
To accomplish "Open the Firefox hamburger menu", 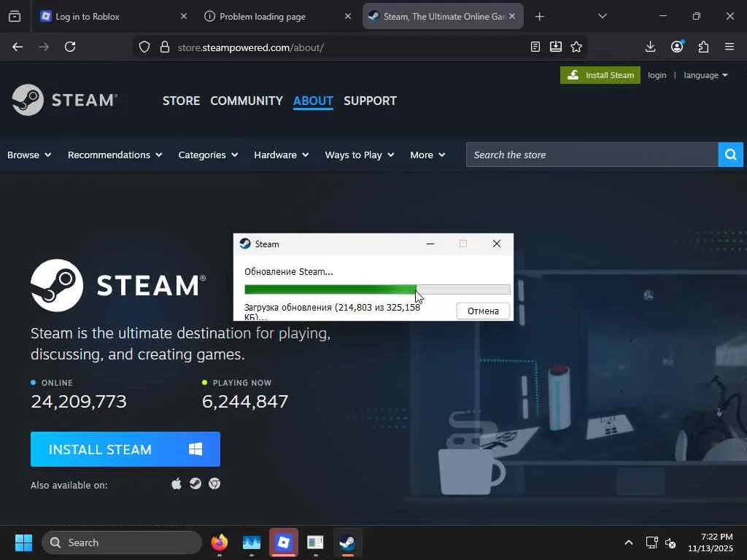I will 729,47.
